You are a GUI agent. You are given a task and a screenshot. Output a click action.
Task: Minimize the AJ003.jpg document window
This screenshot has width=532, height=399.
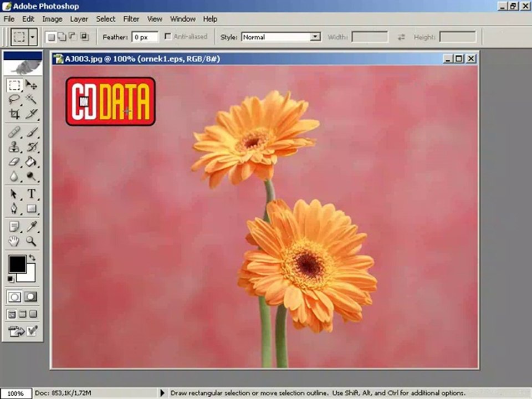pyautogui.click(x=448, y=59)
